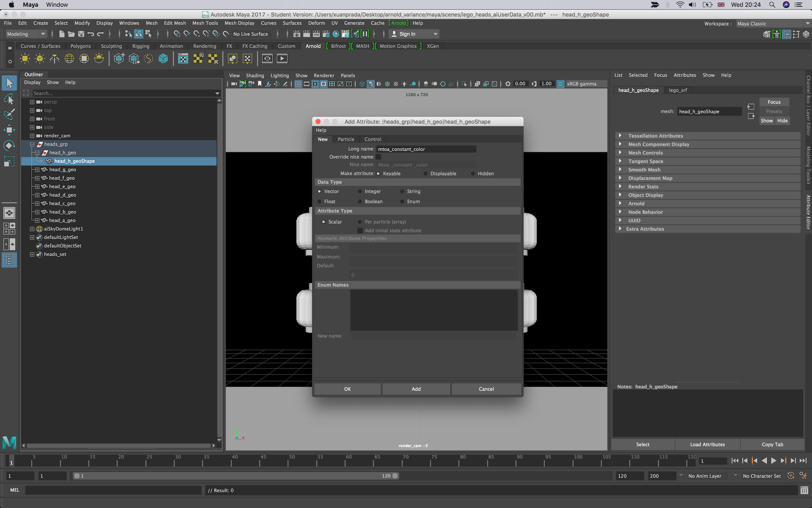Click the redo arrow icon
Viewport: 812px width, 508px height.
click(x=100, y=34)
